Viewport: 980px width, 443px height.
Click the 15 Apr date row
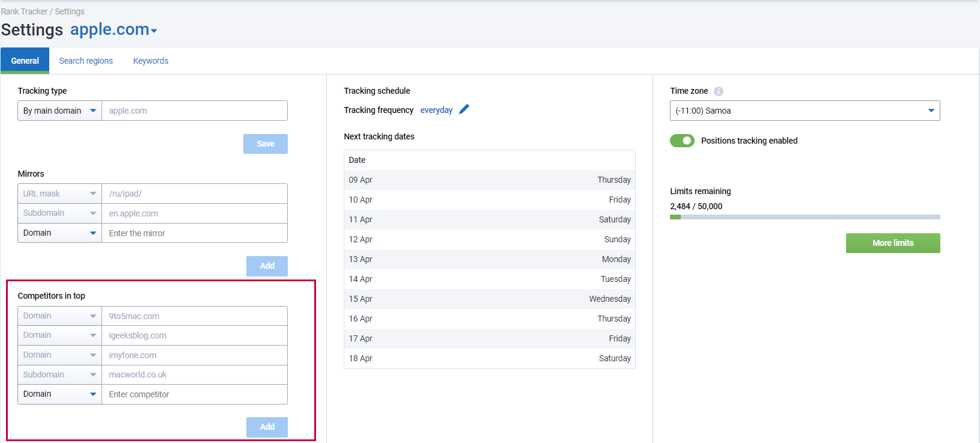490,299
